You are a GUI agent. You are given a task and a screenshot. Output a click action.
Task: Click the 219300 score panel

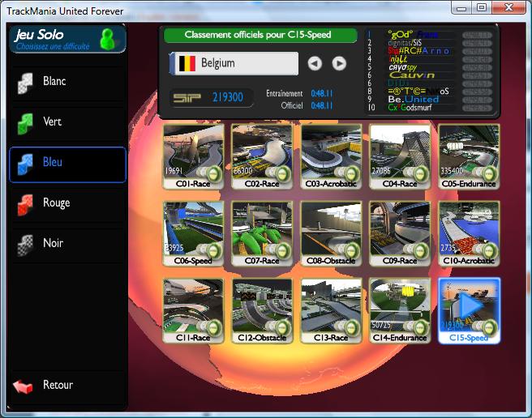[208, 97]
